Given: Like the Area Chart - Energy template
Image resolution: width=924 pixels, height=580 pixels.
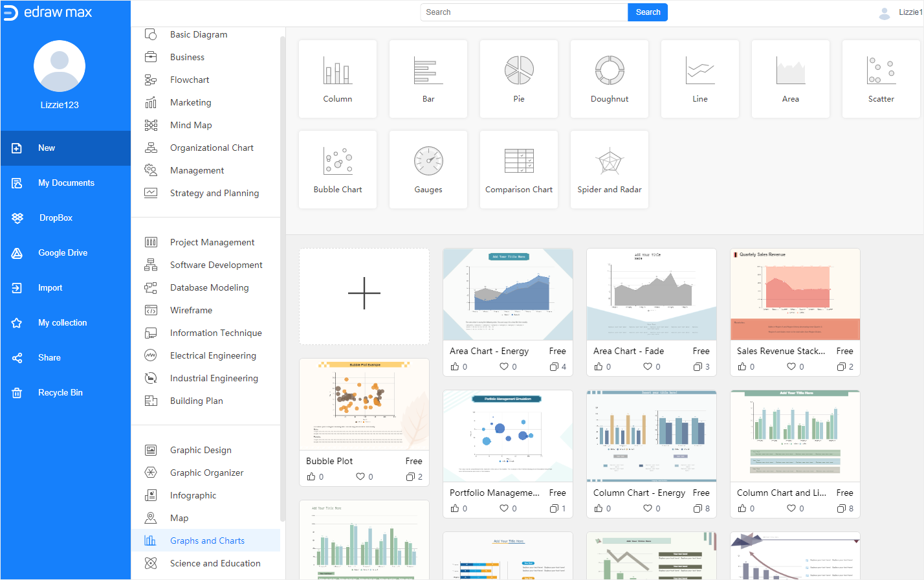Looking at the screenshot, I should point(455,366).
